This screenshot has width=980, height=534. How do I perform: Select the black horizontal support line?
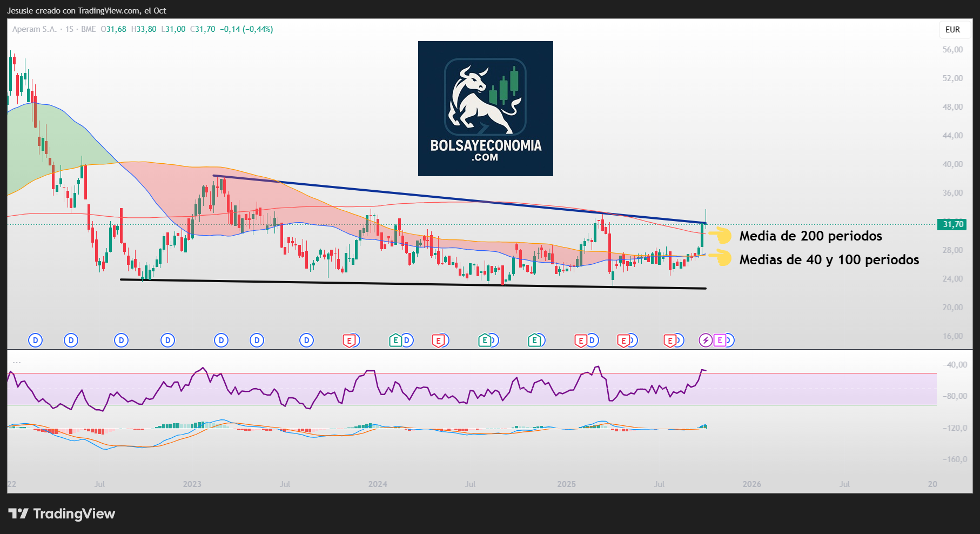pos(411,284)
